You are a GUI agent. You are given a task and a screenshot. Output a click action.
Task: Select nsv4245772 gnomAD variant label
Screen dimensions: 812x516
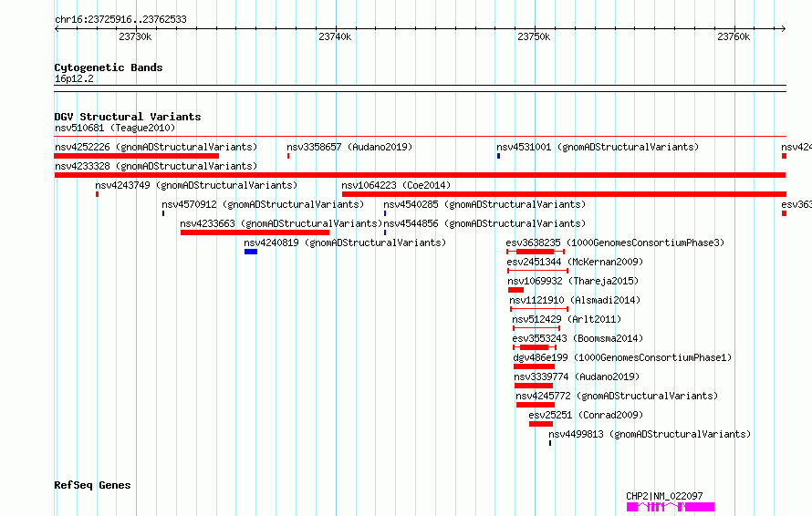pyautogui.click(x=617, y=396)
